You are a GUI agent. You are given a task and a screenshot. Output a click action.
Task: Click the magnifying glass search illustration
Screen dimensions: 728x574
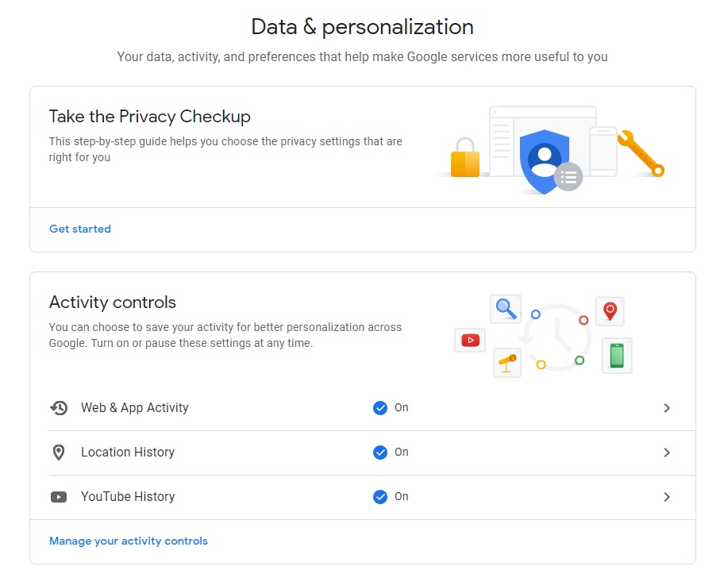(x=505, y=308)
